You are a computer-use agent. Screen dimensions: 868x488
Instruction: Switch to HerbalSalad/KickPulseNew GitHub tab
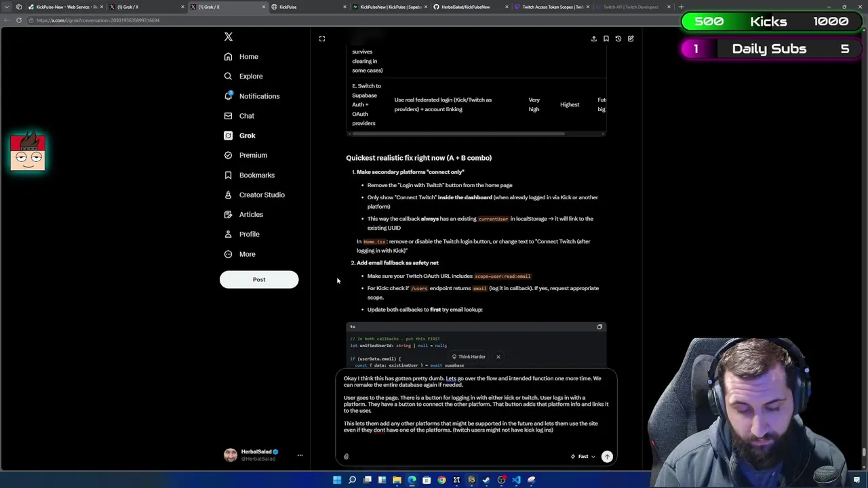(x=470, y=7)
